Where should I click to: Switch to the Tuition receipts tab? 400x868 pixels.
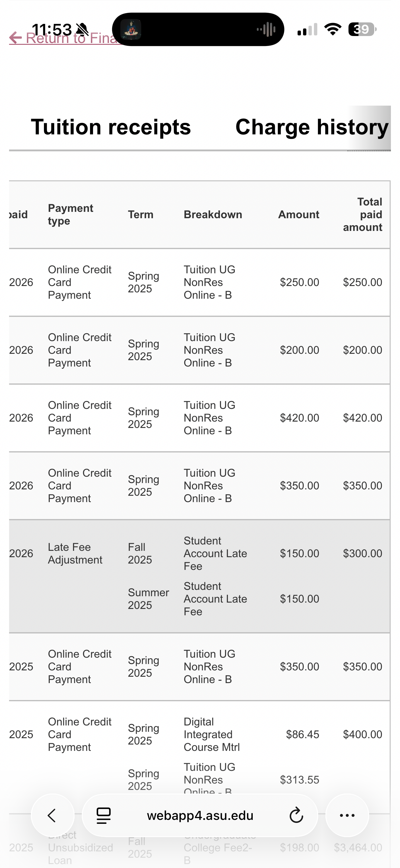point(111,127)
